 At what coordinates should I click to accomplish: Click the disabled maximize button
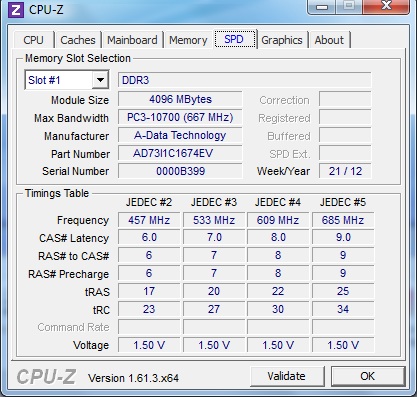click(x=349, y=6)
